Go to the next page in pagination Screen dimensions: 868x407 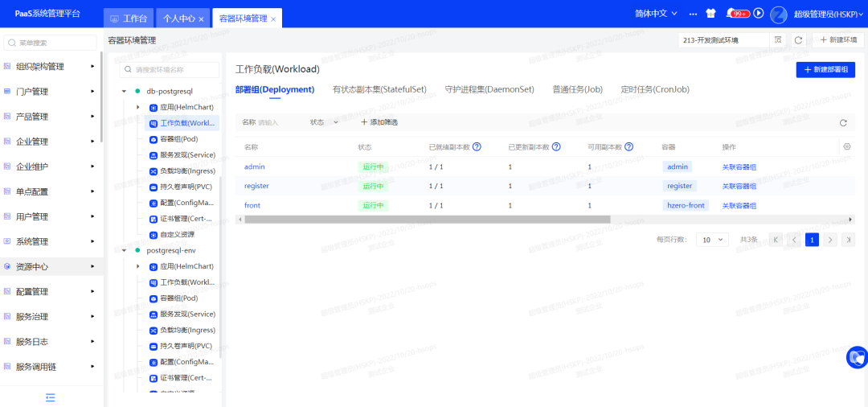(830, 240)
